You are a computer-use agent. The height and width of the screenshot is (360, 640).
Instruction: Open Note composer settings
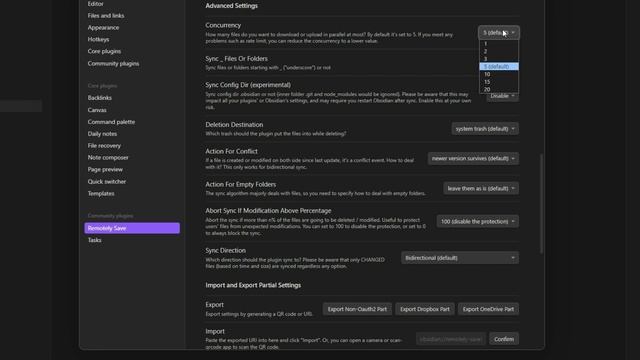click(x=108, y=157)
